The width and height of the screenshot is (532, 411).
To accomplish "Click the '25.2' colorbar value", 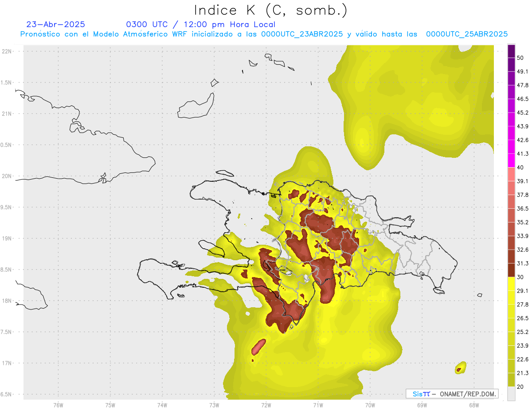I will coord(523,332).
